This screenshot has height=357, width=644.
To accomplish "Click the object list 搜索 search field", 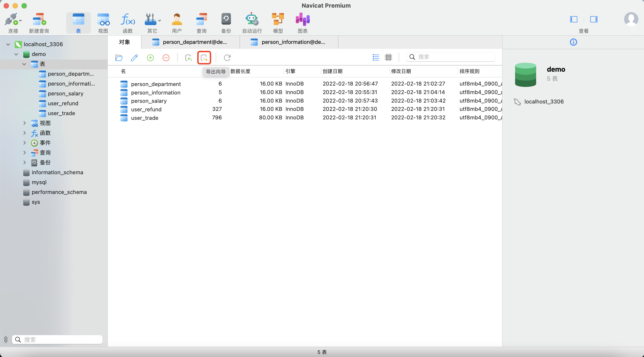I will pos(450,57).
